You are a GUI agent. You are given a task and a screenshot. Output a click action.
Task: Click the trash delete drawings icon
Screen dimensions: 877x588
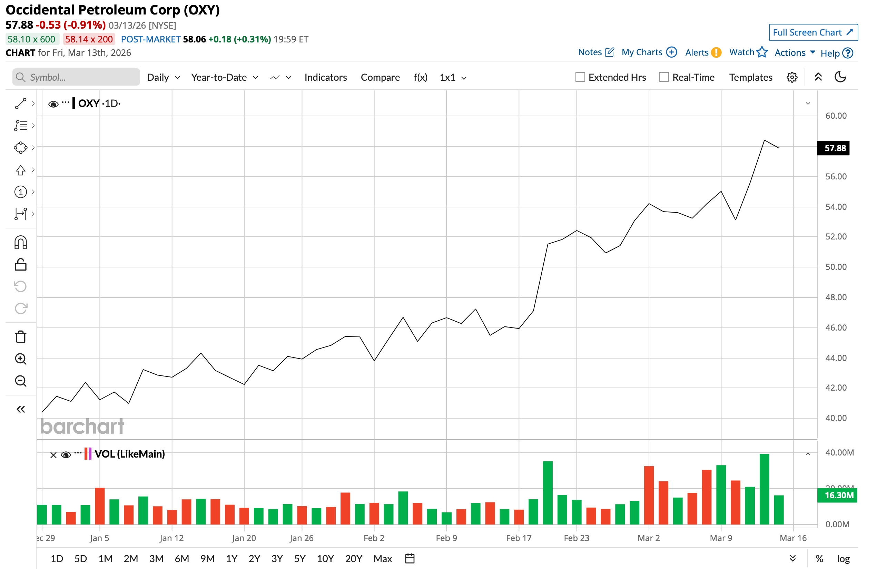click(x=21, y=337)
